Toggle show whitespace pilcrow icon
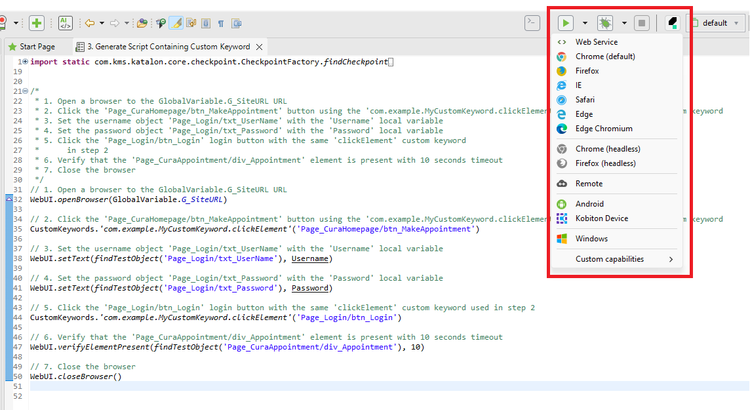750x410 pixels. pos(220,22)
